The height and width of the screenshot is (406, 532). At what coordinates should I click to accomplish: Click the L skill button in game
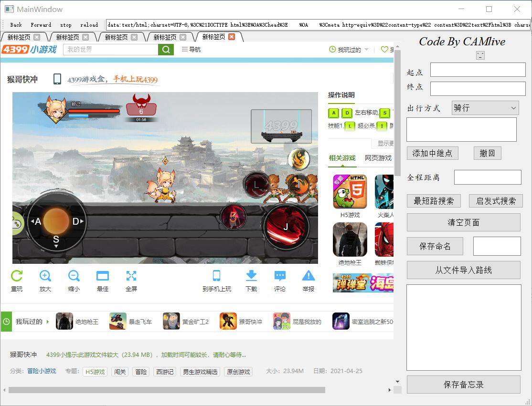256,185
